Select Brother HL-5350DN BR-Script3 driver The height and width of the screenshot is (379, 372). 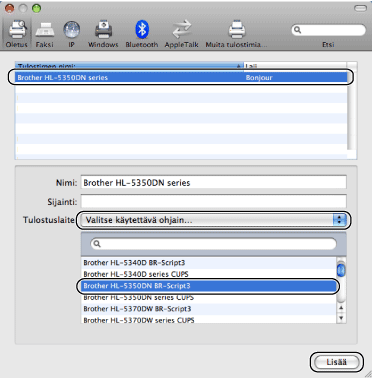tap(209, 286)
